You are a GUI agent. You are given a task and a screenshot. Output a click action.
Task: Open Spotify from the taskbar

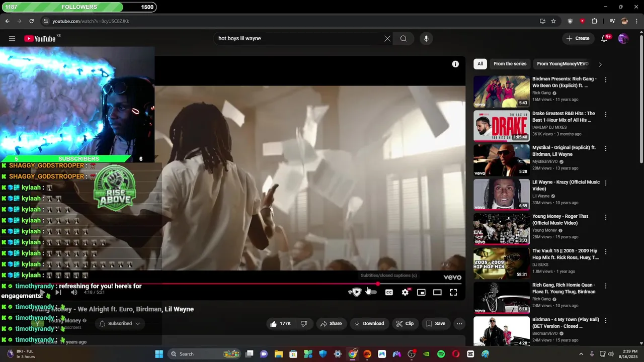[441, 354]
